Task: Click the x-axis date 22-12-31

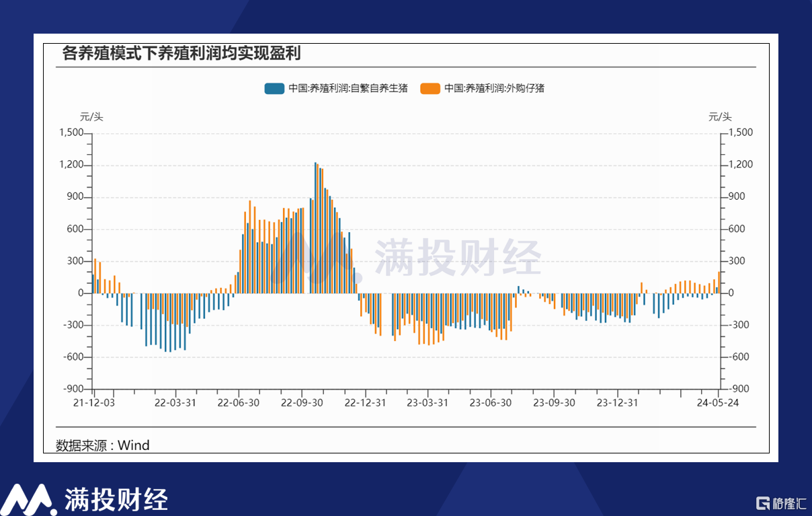Action: click(366, 403)
